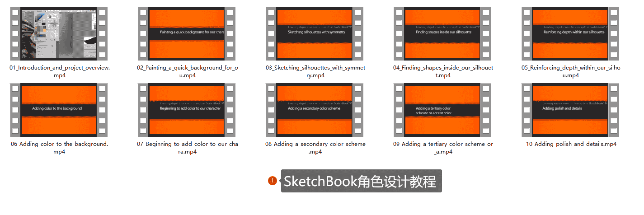This screenshot has height=215, width=644.
Task: Select the 04_Finding_shapes_inside_our_silhouette video thumbnail
Action: point(442,34)
